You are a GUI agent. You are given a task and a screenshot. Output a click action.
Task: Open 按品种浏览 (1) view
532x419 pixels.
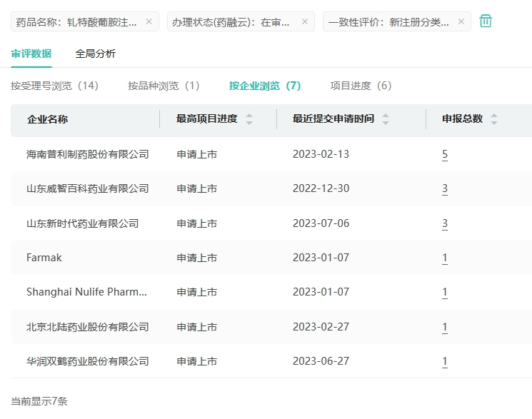[164, 86]
